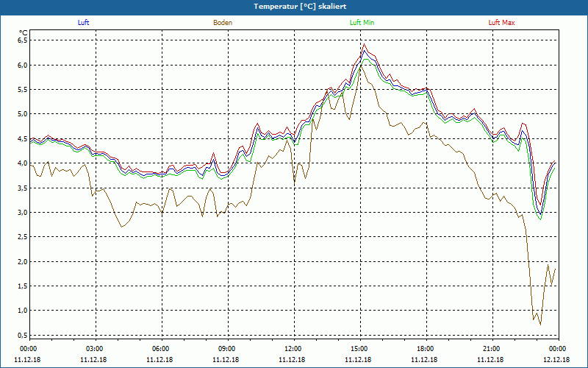
Task: Click the 11.12.18 date under 15:00
Action: pos(358,360)
